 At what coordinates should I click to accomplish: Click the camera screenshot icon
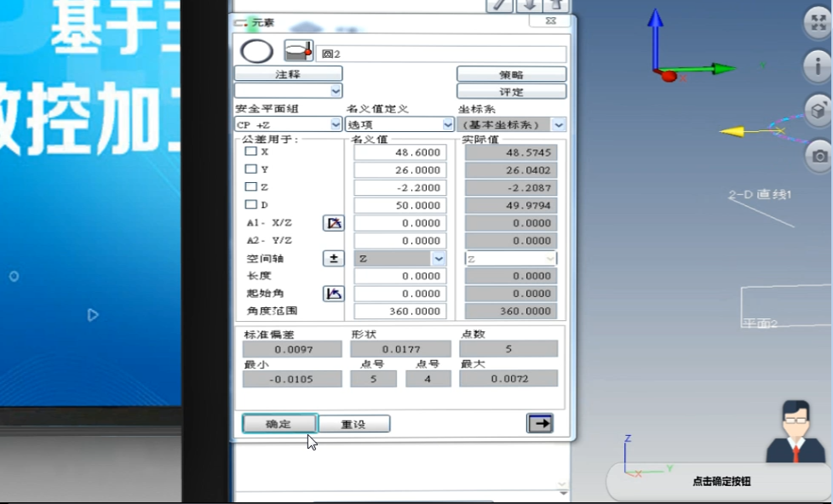(x=819, y=156)
